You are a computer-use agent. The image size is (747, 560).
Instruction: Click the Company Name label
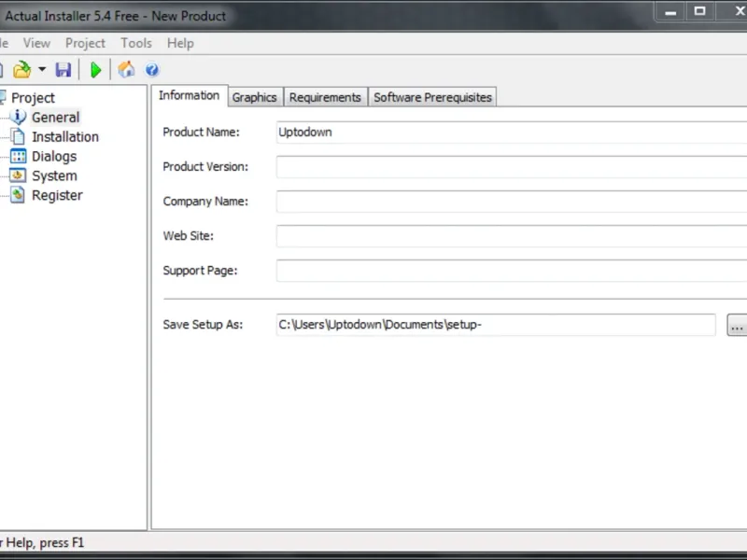tap(205, 202)
